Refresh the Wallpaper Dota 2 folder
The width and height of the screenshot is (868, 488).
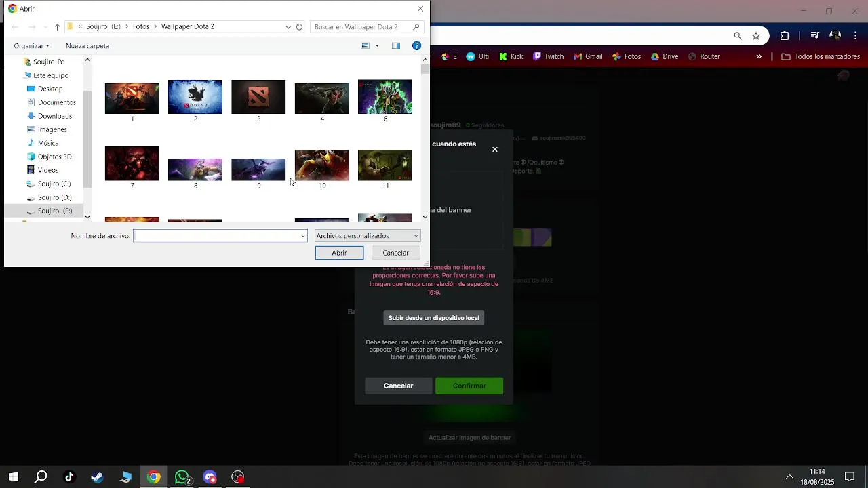pos(299,27)
